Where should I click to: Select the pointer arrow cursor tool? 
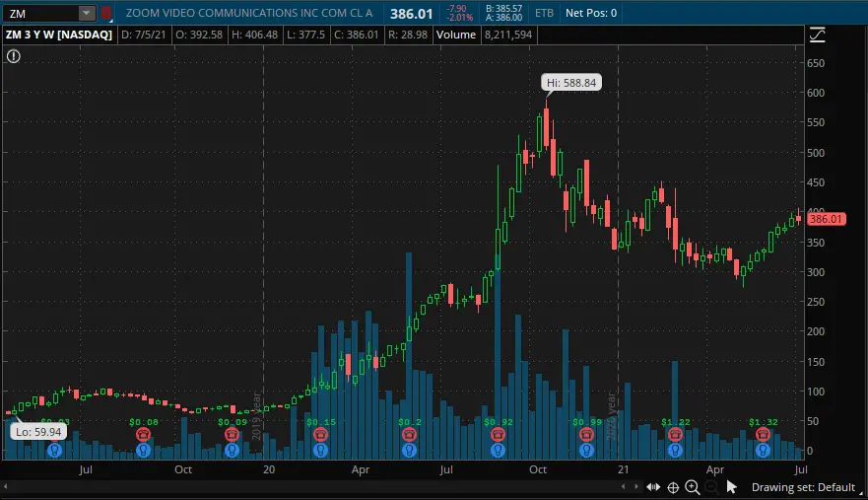[731, 487]
